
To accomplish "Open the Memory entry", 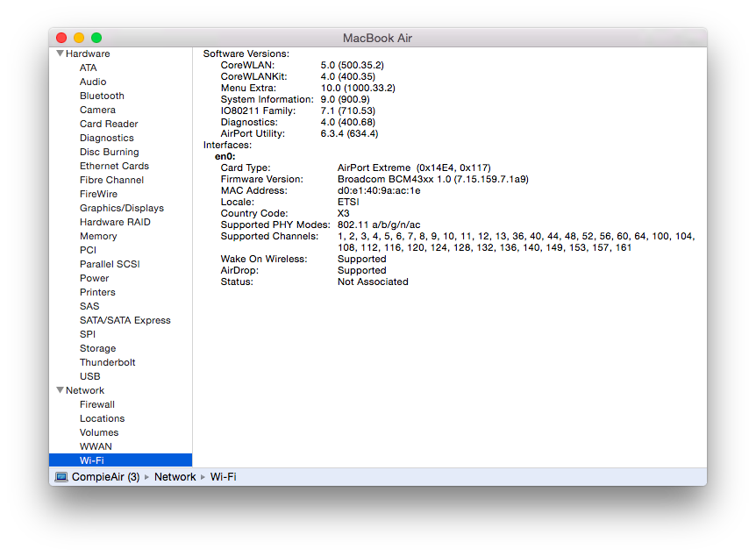I will coord(98,236).
